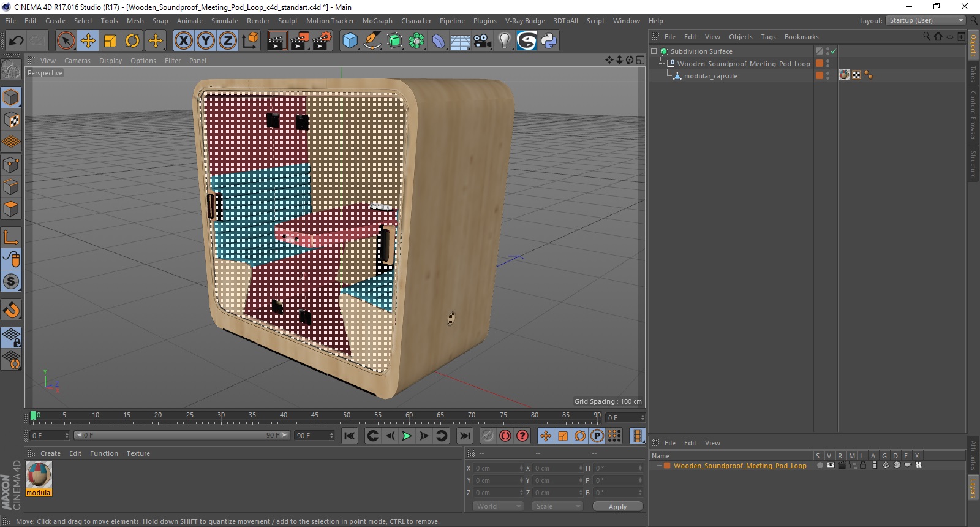Add a Floor environment object
This screenshot has height=527, width=980.
[x=461, y=41]
